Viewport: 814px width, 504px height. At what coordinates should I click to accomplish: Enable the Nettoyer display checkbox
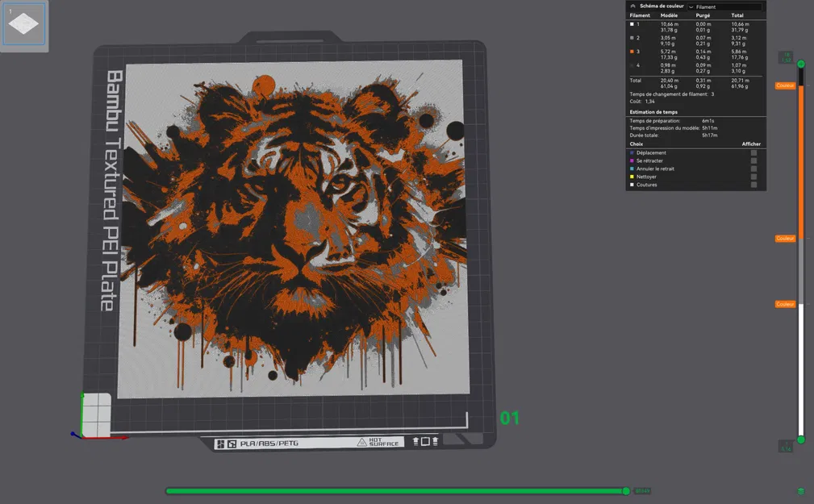pos(753,177)
